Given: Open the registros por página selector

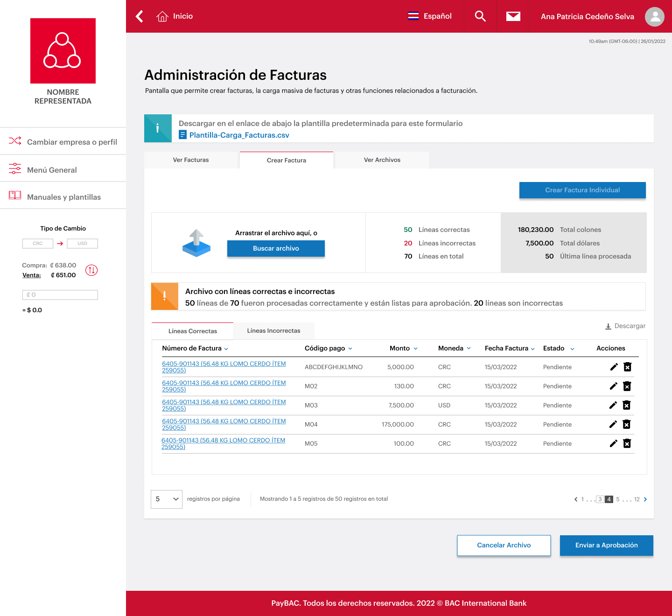Looking at the screenshot, I should (166, 499).
